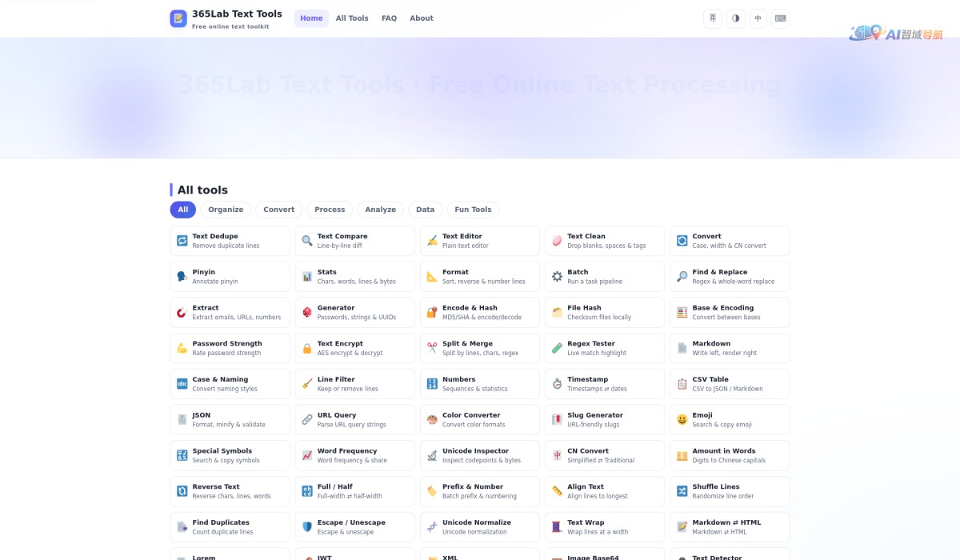Filter tools by Organize

pos(226,210)
